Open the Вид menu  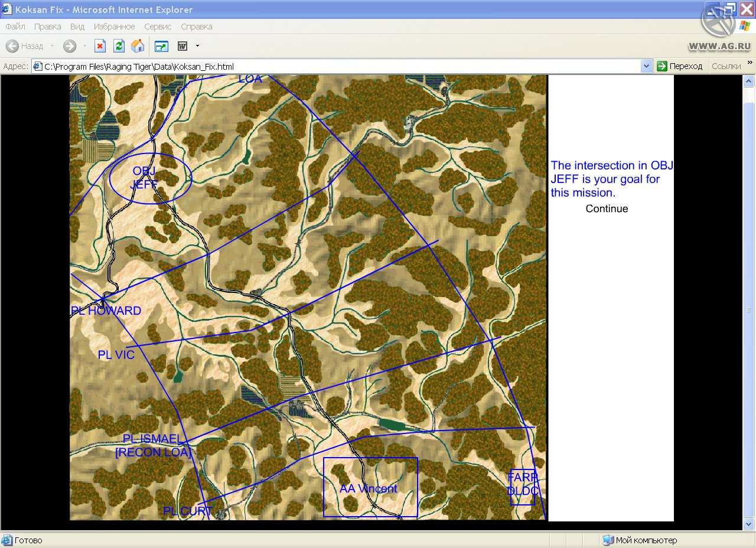[77, 27]
